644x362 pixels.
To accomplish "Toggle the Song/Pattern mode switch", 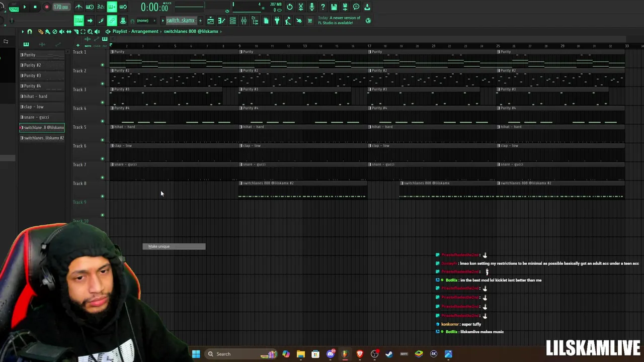I will [x=13, y=7].
